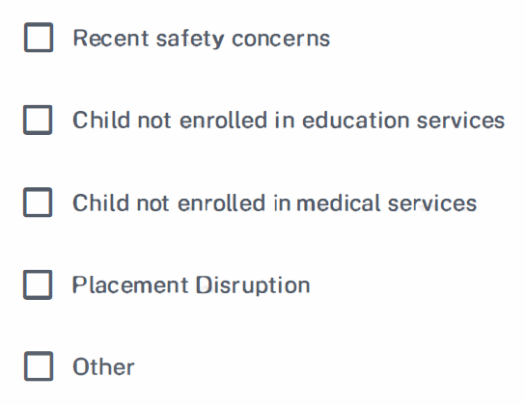
Task: Click the education services label text
Action: pyautogui.click(x=288, y=120)
